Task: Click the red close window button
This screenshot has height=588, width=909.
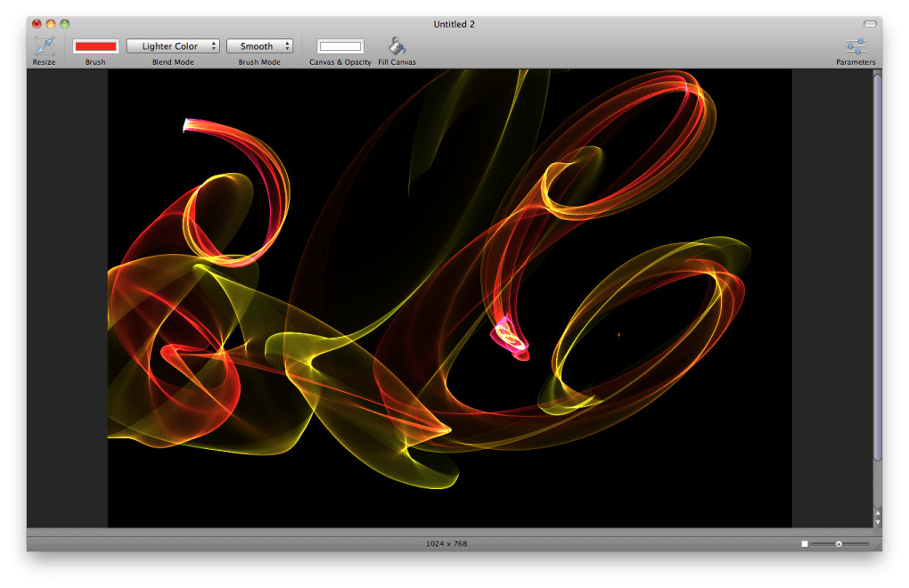Action: [37, 24]
